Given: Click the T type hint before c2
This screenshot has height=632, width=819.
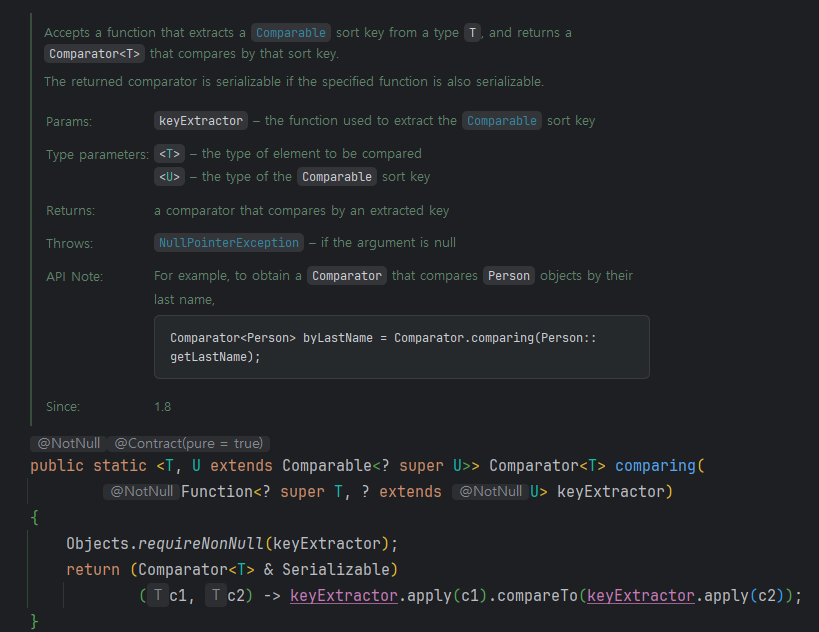Looking at the screenshot, I should 216,596.
